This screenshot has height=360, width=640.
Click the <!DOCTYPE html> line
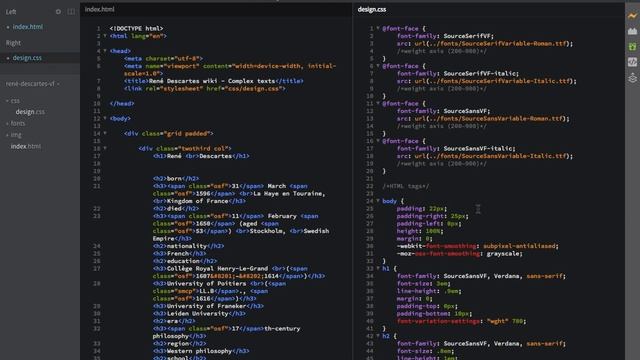coord(136,29)
